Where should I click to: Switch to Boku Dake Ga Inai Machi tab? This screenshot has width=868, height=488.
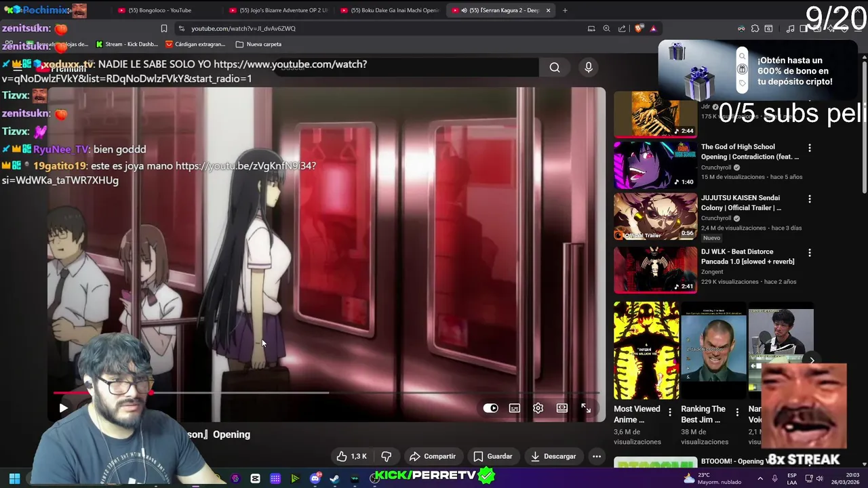[390, 10]
